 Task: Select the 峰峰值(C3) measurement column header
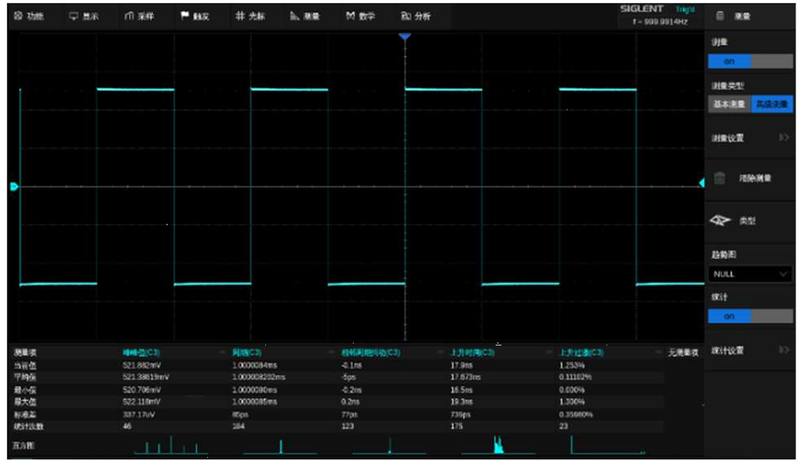click(x=141, y=352)
